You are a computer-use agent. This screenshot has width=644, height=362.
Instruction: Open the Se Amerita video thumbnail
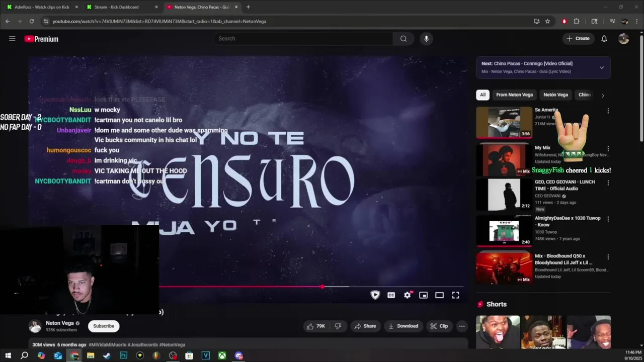[x=504, y=122]
